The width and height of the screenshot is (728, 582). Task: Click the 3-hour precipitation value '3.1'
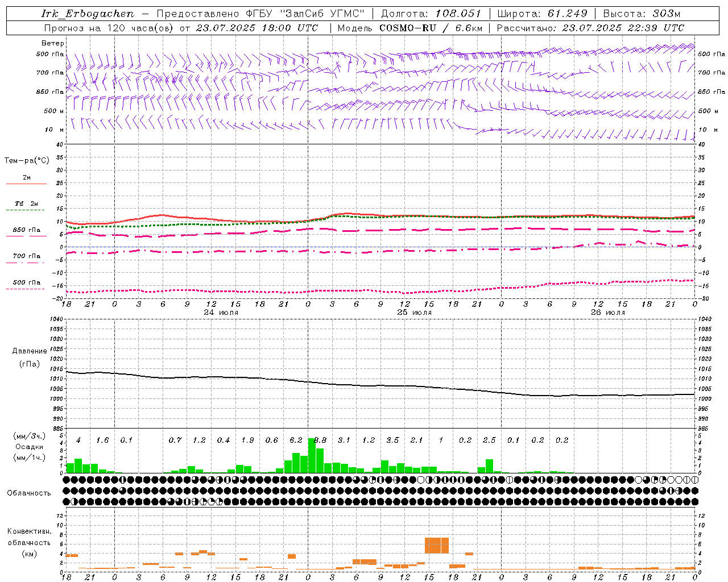pos(344,440)
